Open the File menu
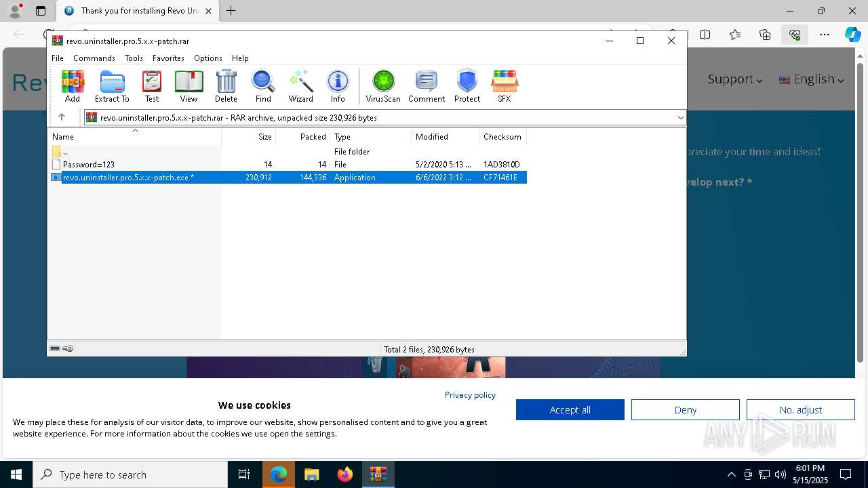Viewport: 868px width, 488px height. point(58,58)
